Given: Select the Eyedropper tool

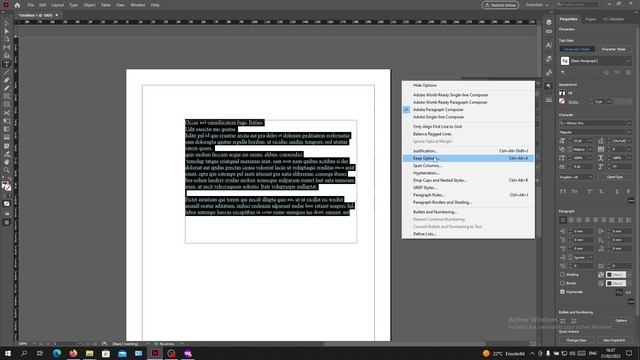Looking at the screenshot, I should (7, 154).
